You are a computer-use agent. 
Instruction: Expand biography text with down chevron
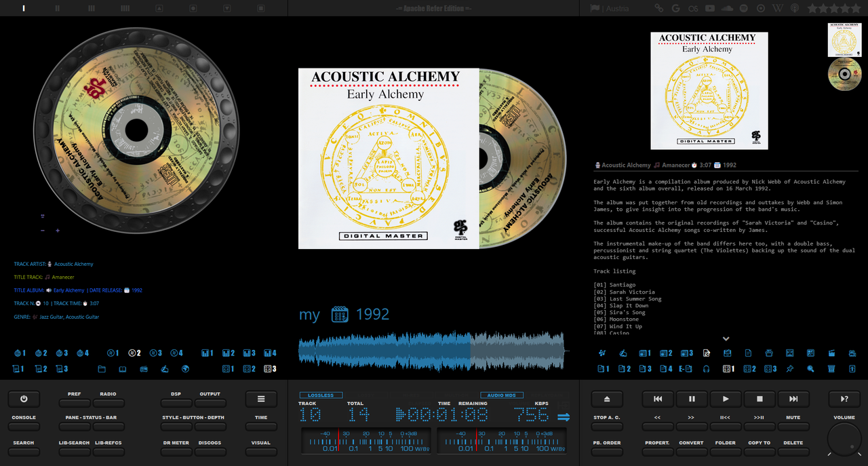click(x=726, y=338)
